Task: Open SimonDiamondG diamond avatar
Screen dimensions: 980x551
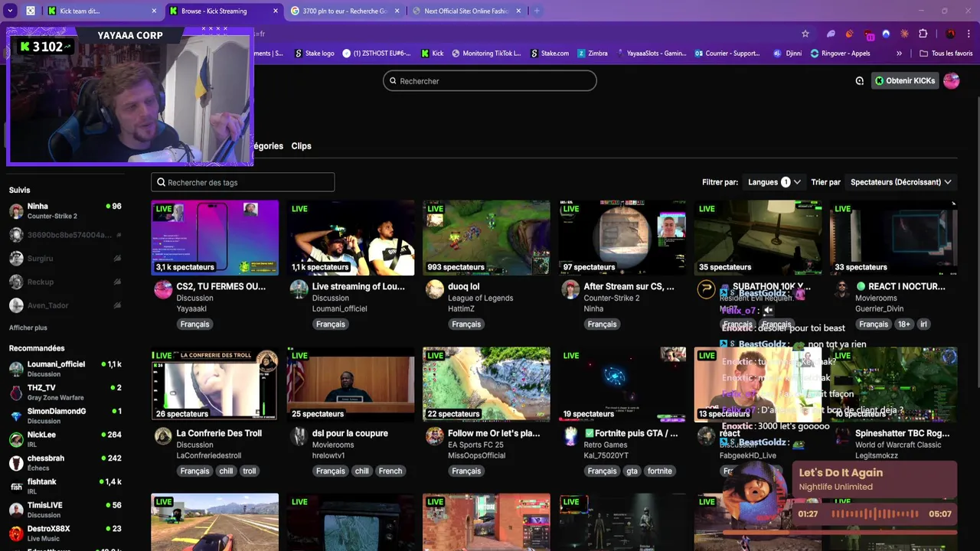Action: pos(16,416)
